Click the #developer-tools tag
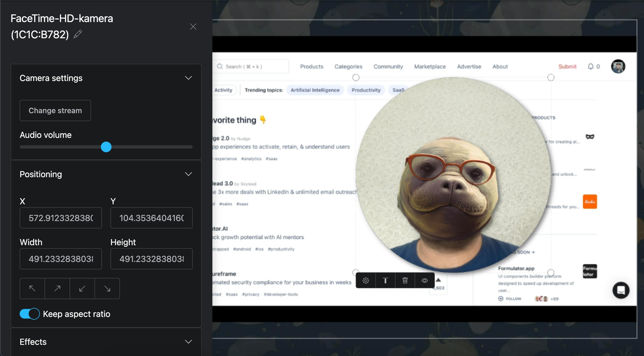644x356 pixels. [x=281, y=294]
